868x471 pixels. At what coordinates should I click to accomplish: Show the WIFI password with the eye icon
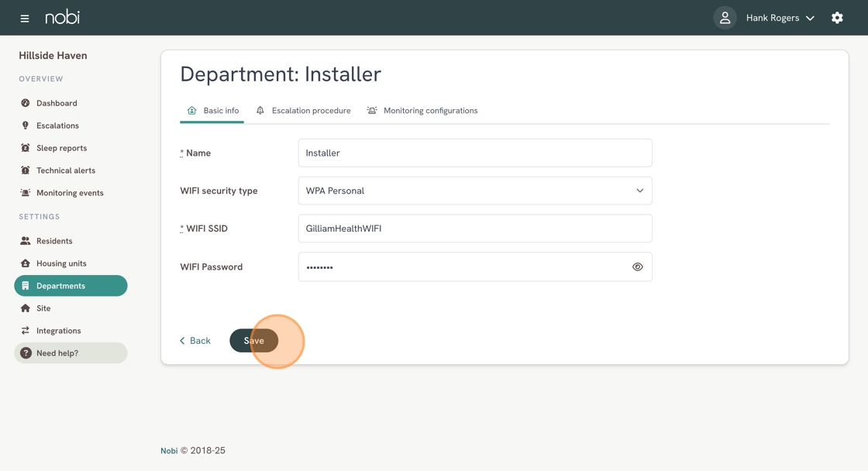coord(637,267)
